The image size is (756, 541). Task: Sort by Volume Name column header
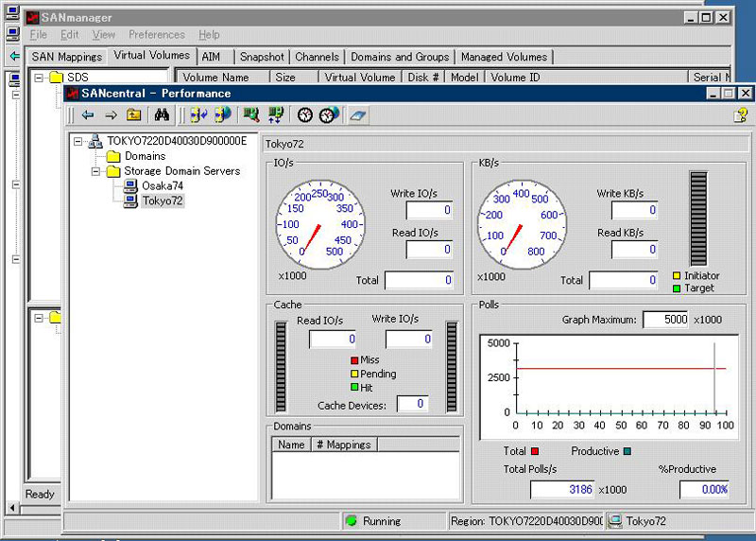[x=223, y=78]
